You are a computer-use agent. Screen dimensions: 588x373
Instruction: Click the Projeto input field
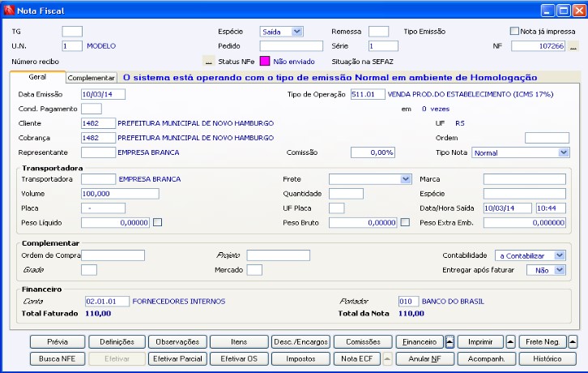279,255
